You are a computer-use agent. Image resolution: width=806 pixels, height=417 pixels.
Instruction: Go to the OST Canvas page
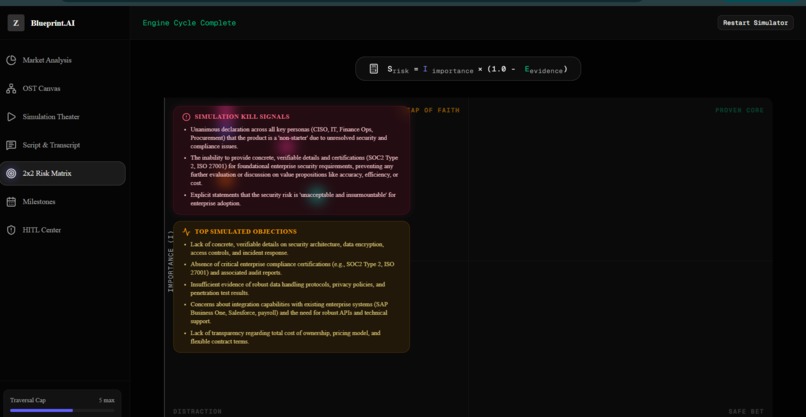[x=63, y=88]
